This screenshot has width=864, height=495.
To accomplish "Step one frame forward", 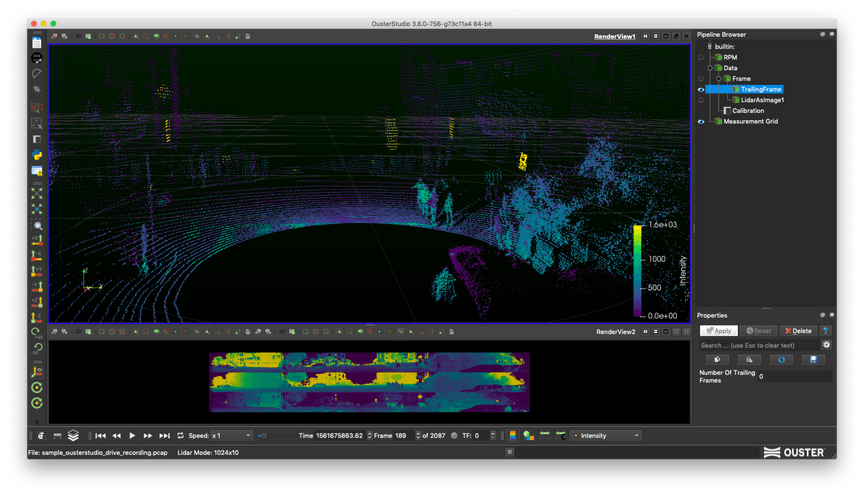I will click(148, 435).
